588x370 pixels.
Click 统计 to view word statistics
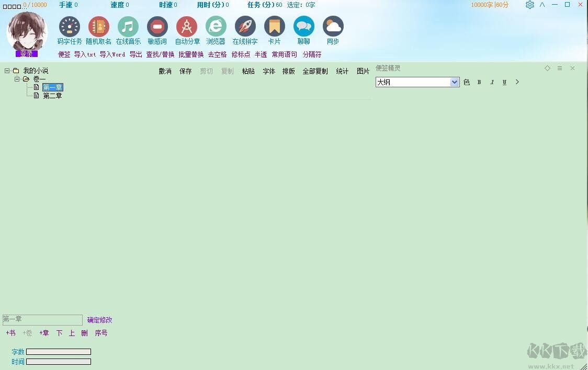coord(342,71)
